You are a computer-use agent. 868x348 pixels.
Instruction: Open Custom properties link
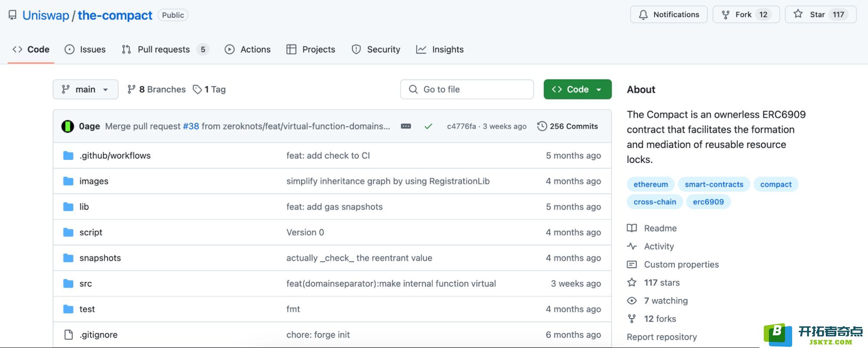point(673,265)
